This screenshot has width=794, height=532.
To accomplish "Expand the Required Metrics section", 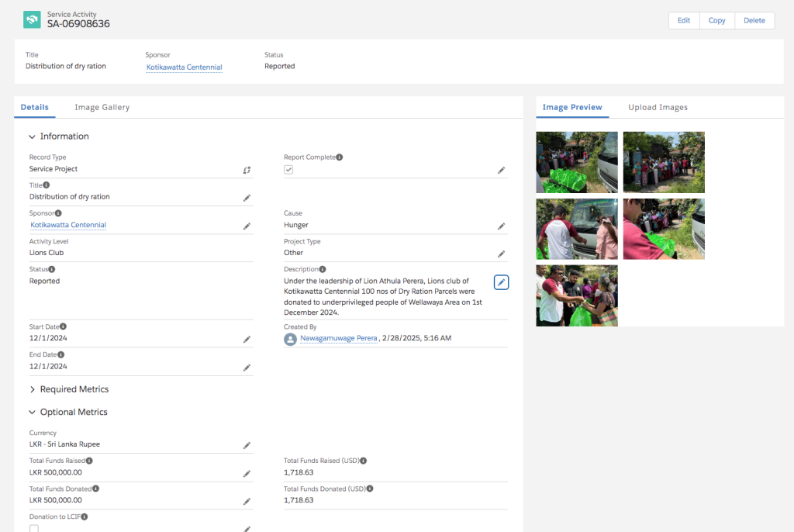I will click(x=32, y=389).
